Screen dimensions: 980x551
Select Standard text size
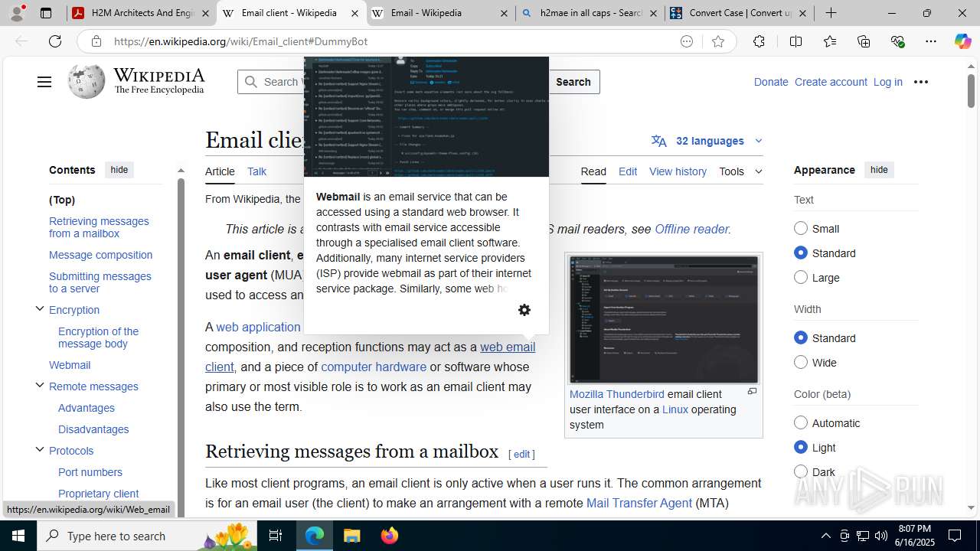tap(801, 253)
